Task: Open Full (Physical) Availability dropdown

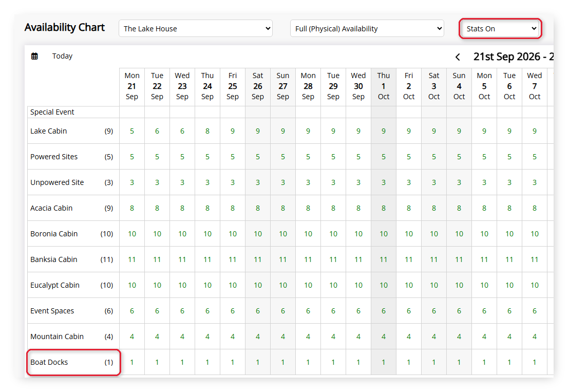Action: (367, 29)
